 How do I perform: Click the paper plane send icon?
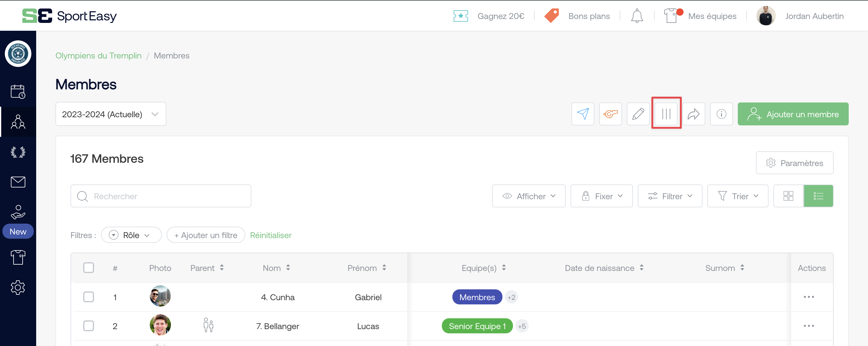tap(583, 114)
